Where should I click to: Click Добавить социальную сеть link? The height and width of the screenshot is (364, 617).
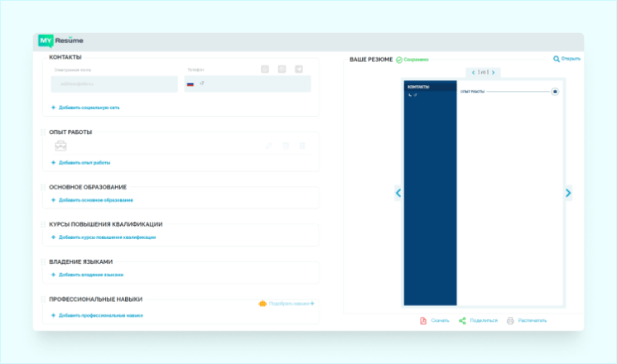pyautogui.click(x=85, y=108)
